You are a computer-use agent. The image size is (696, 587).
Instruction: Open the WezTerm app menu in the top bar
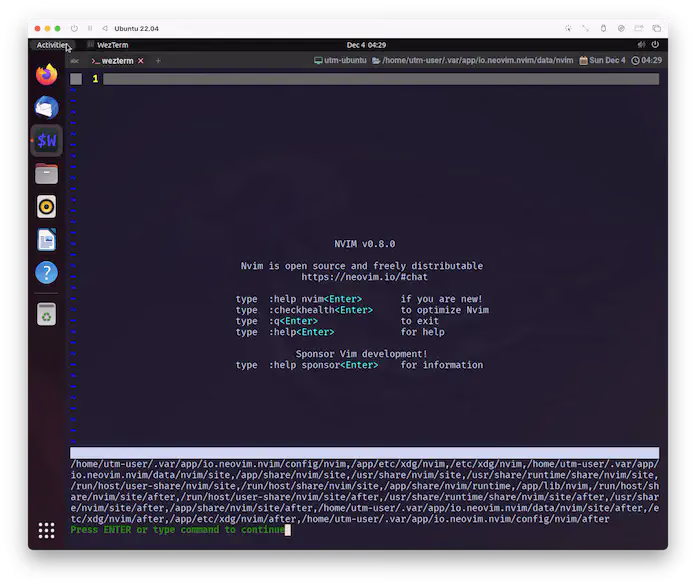pos(107,45)
